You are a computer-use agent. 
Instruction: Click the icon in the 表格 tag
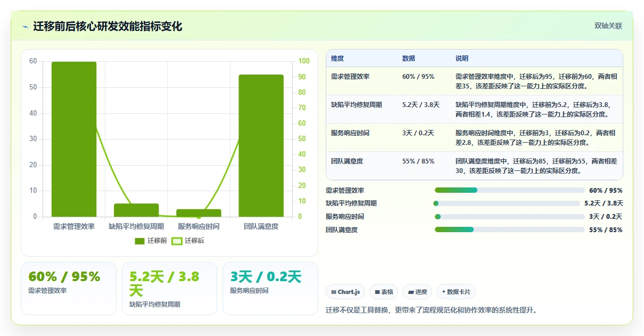pyautogui.click(x=377, y=292)
